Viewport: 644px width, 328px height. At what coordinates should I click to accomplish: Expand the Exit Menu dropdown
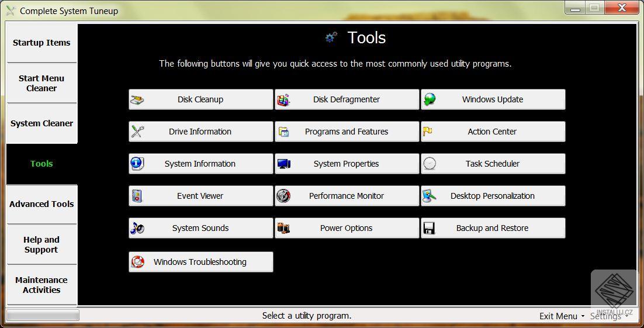[562, 316]
